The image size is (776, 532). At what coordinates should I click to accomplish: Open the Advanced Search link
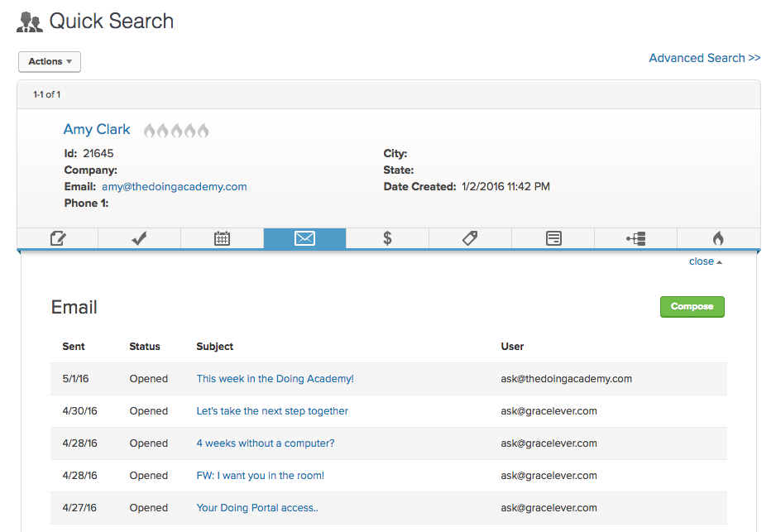pos(704,58)
